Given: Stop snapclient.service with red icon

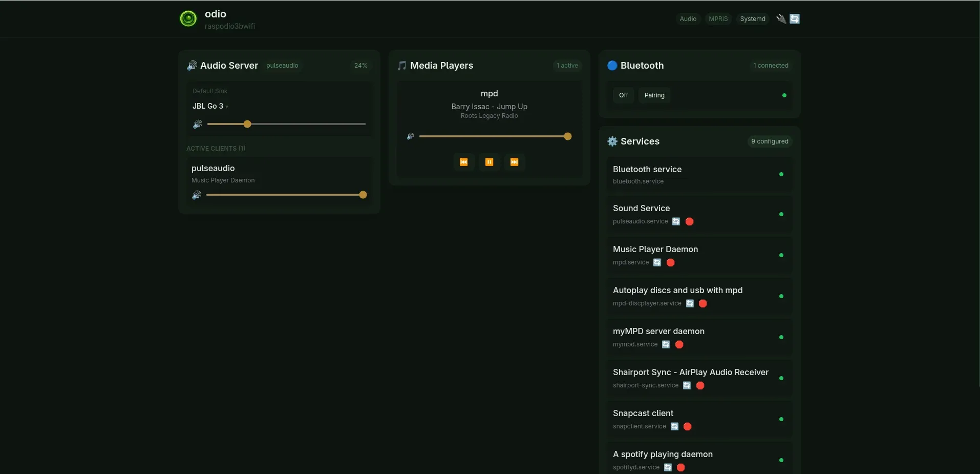Looking at the screenshot, I should pos(688,426).
